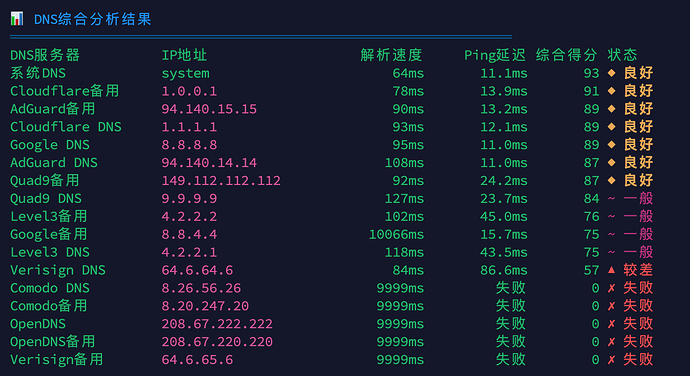Select the resolve speed 10066ms
690x376 pixels.
coord(396,235)
